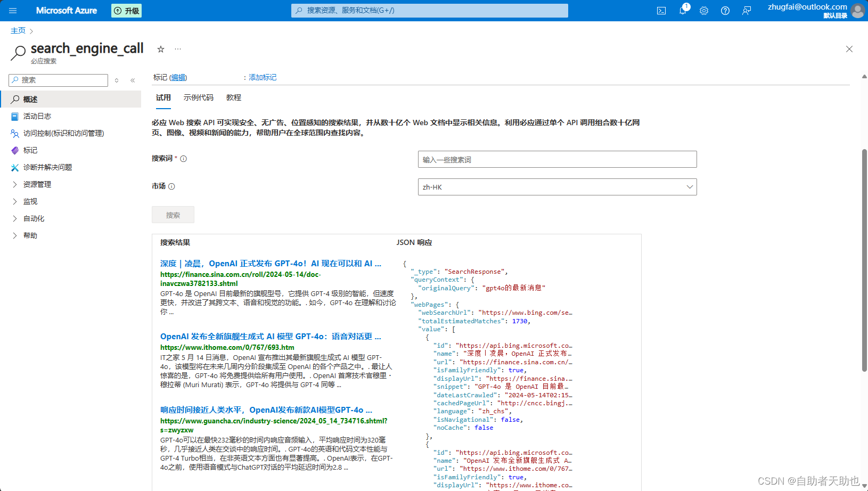Click the sidebar expand/collapse arrows icon
This screenshot has height=491, width=868.
point(117,80)
